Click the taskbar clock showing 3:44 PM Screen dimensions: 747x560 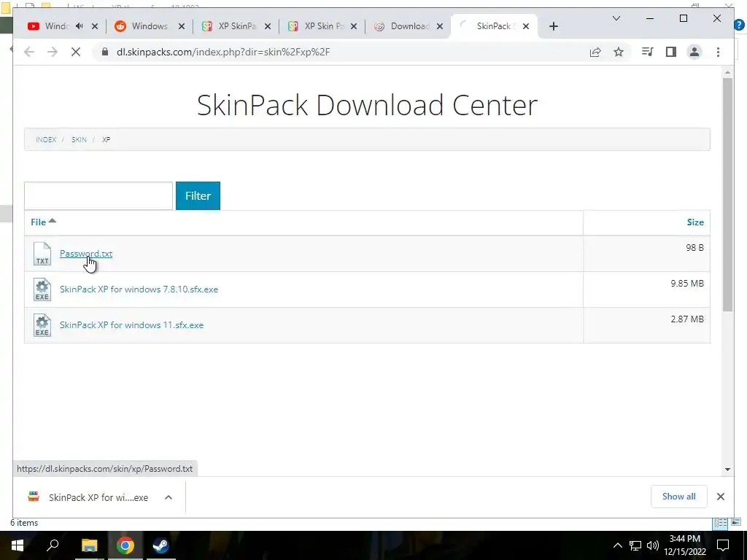click(x=684, y=545)
